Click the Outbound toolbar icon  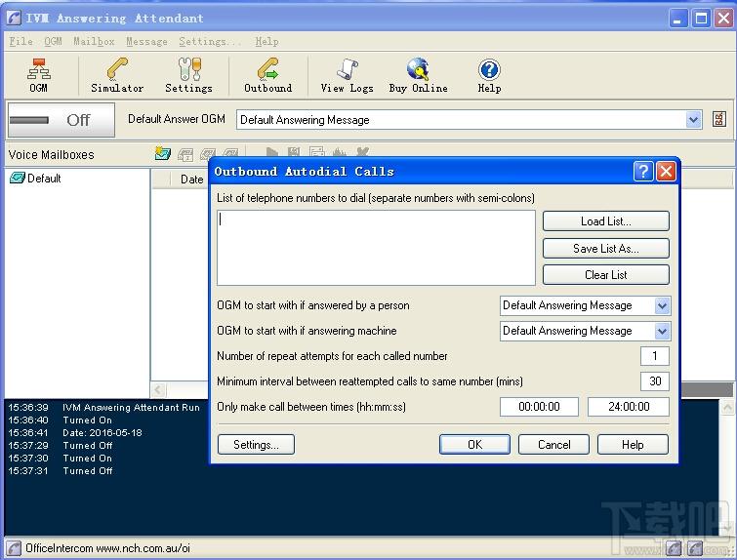click(x=267, y=75)
